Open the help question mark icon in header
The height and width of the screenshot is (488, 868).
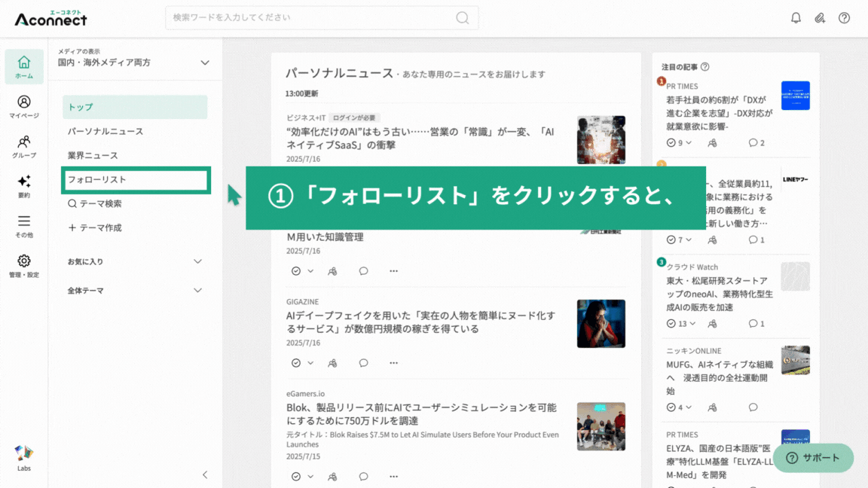click(x=844, y=18)
